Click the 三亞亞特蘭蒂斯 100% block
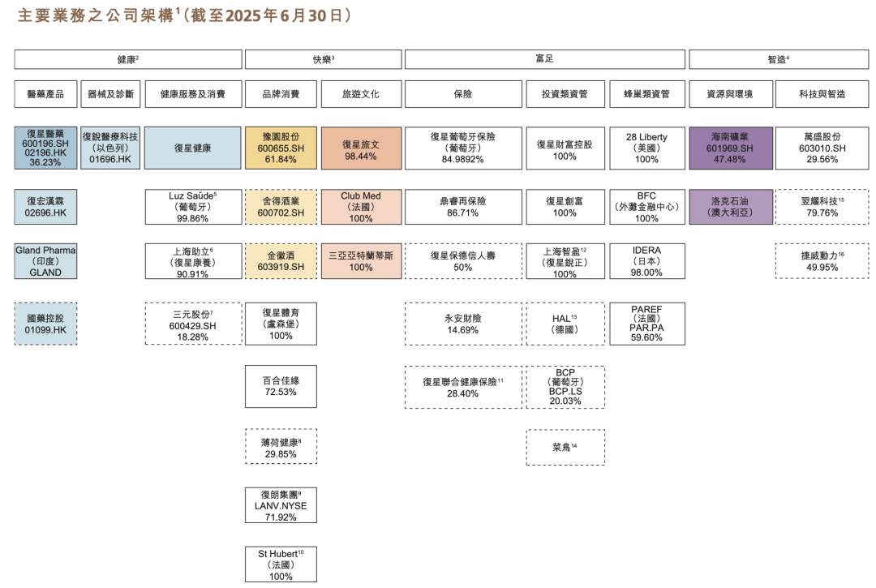The image size is (876, 588). pos(360,260)
